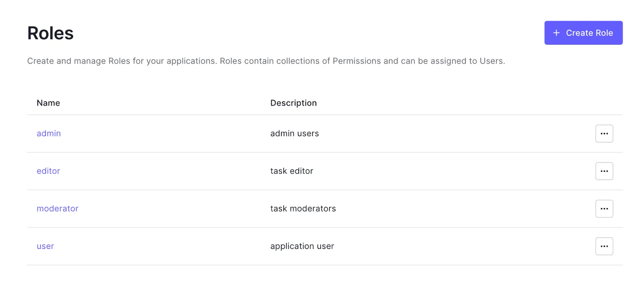Click the word 'Permissions' in the subtitle
The width and height of the screenshot is (644, 288).
point(357,61)
